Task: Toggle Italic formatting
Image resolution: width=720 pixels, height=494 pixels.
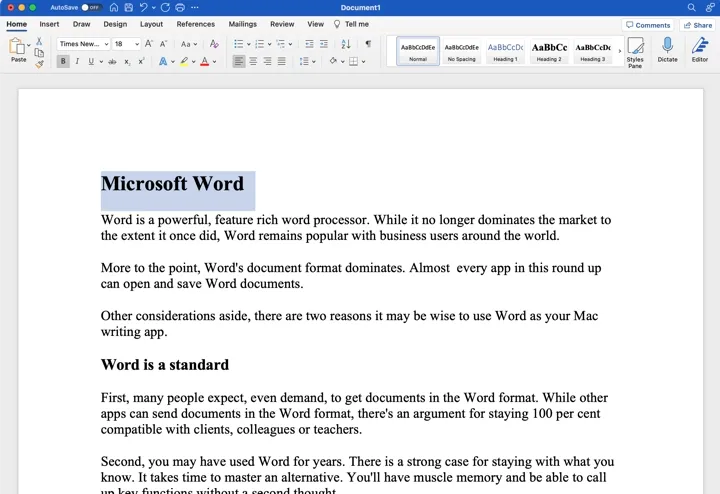Action: pyautogui.click(x=77, y=61)
